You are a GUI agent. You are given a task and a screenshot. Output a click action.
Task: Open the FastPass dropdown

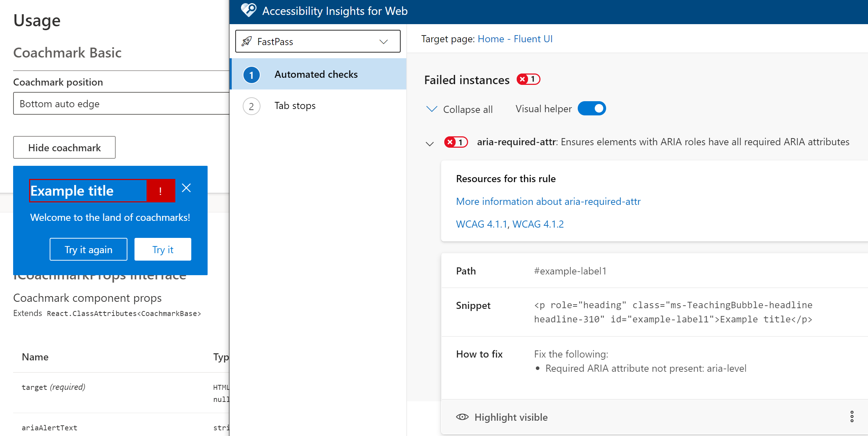(x=318, y=42)
